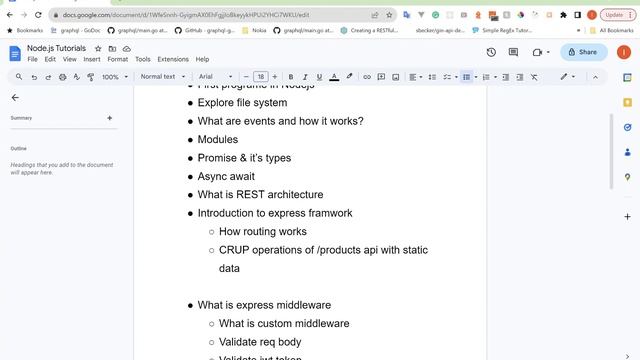Add a summary with the plus button
This screenshot has height=360, width=640.
tap(109, 118)
